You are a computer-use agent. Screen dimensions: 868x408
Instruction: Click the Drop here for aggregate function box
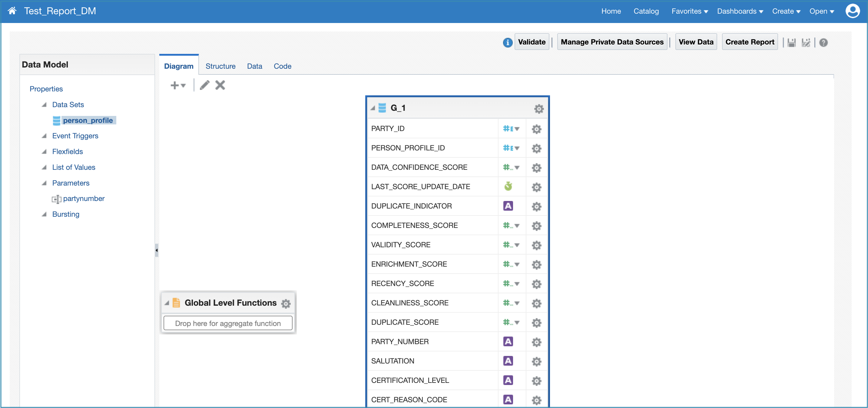click(228, 323)
